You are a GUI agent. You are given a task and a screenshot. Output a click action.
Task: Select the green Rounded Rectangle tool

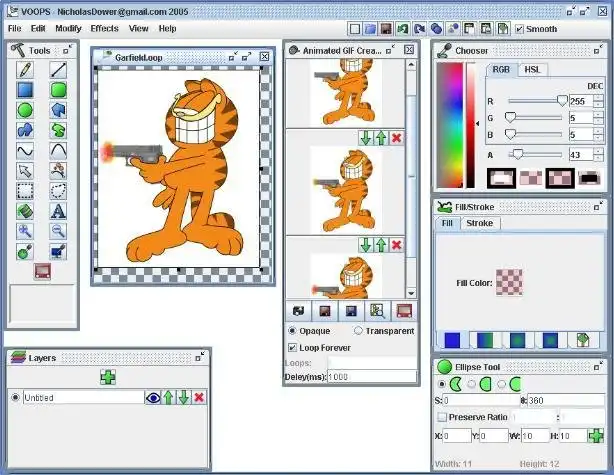coord(58,90)
